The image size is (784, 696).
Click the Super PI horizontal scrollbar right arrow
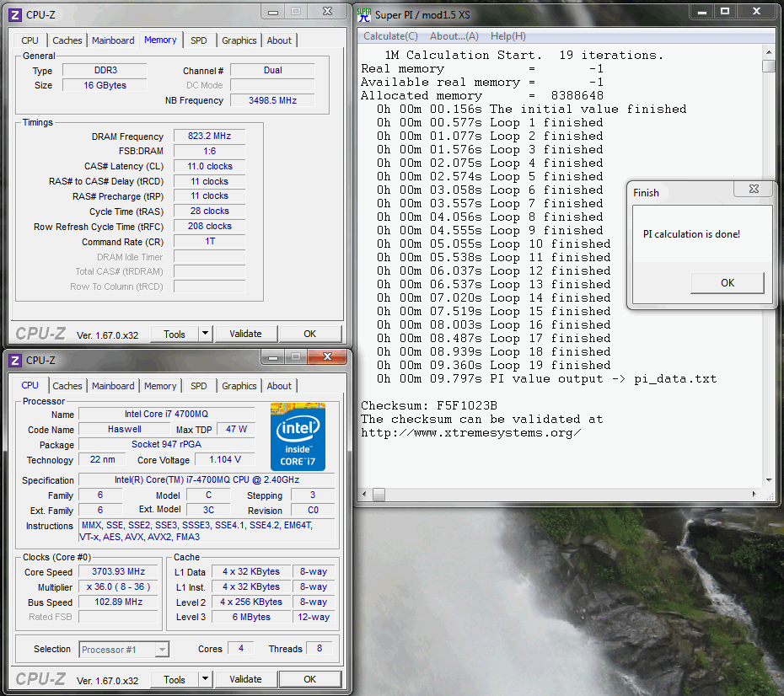tap(754, 494)
